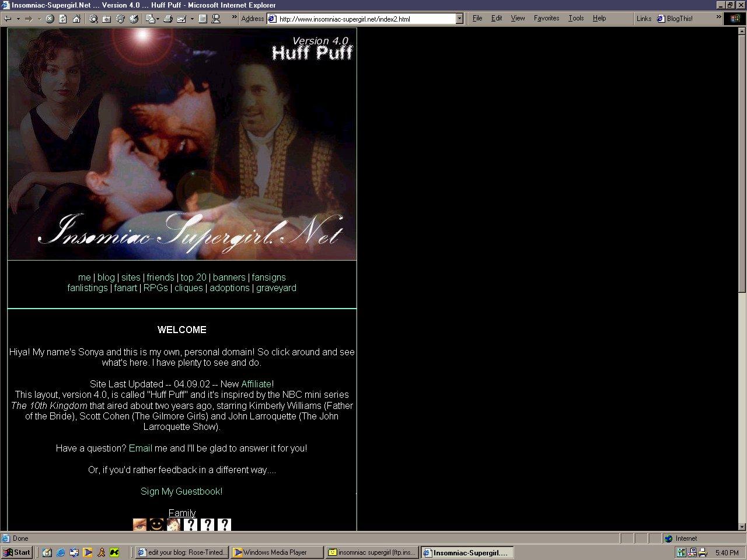The width and height of the screenshot is (747, 560).
Task: Open the Windows Start menu
Action: pyautogui.click(x=17, y=552)
